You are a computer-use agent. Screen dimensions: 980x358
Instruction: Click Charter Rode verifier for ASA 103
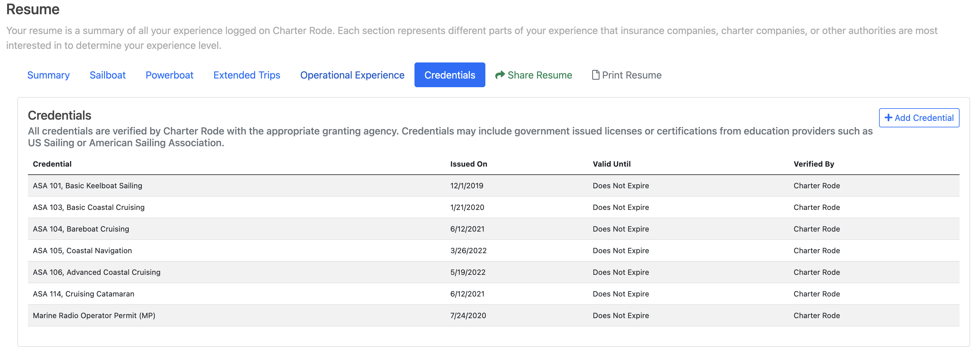click(817, 207)
